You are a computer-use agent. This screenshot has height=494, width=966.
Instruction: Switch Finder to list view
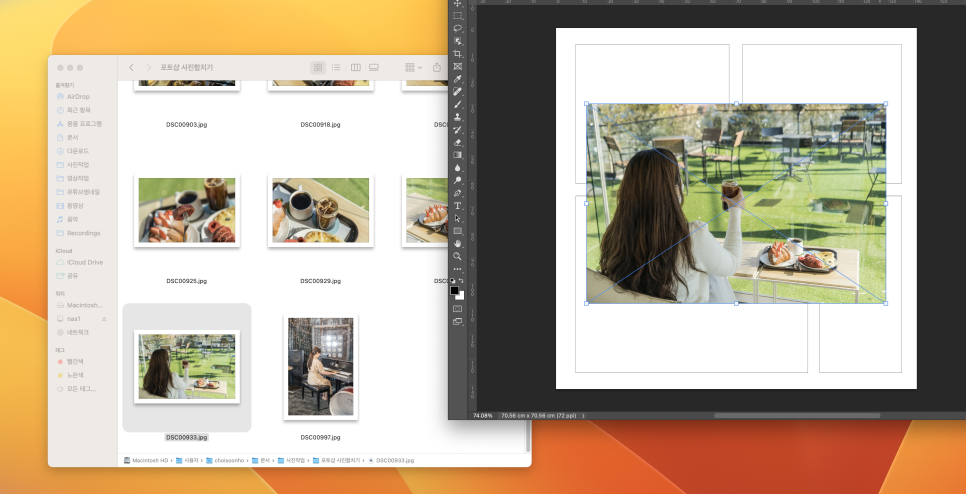click(336, 67)
